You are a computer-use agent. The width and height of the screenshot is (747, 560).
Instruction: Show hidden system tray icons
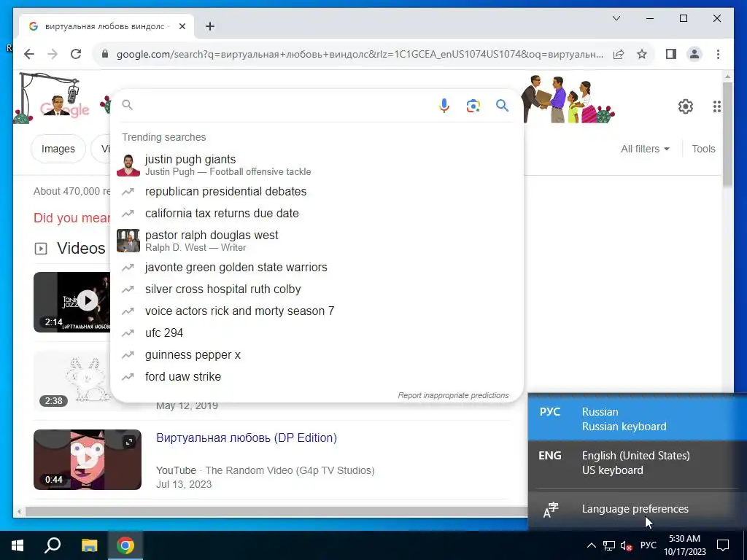[x=591, y=545]
